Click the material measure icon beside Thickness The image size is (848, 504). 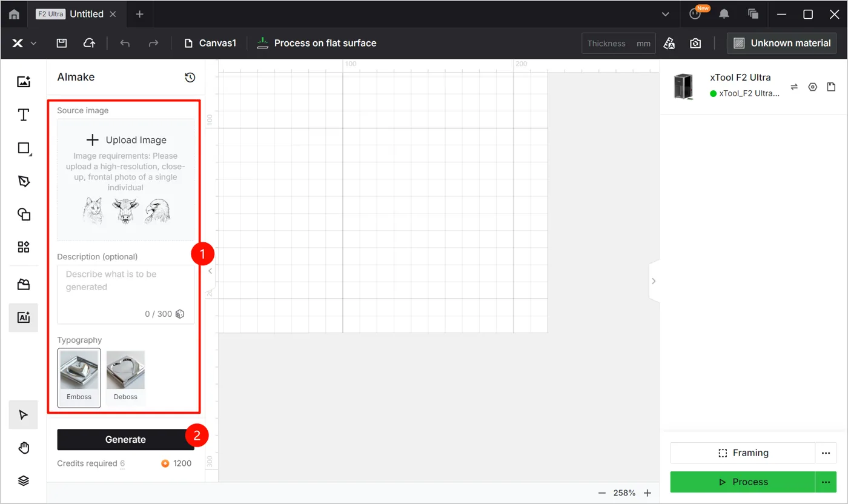pos(669,43)
